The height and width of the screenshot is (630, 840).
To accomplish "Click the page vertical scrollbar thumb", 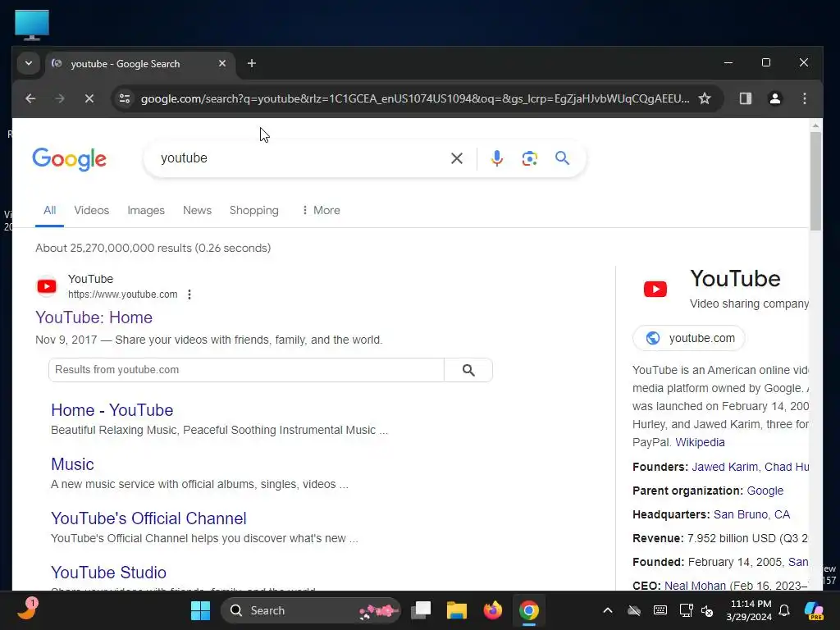I will coord(815,181).
